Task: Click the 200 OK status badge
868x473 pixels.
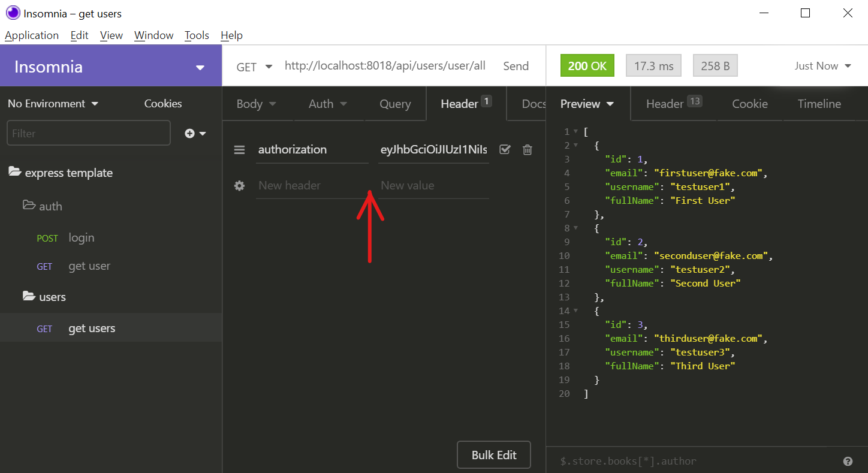Action: coord(587,66)
